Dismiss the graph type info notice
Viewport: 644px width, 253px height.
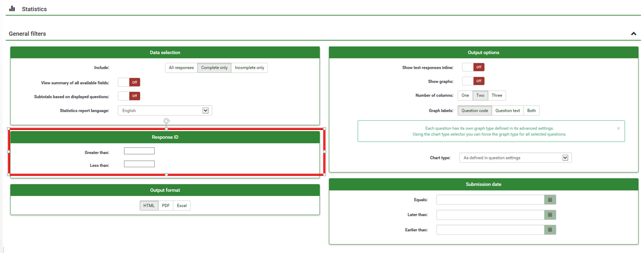[618, 128]
